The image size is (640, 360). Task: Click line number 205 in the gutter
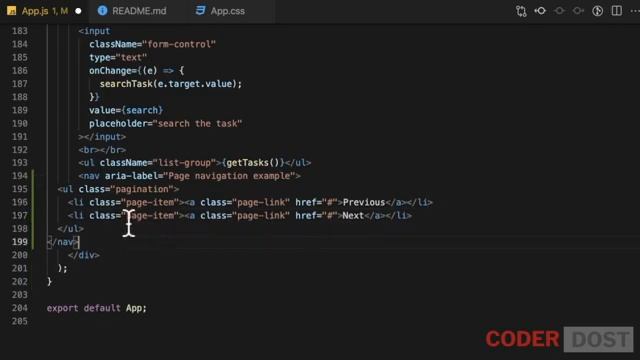[20, 321]
